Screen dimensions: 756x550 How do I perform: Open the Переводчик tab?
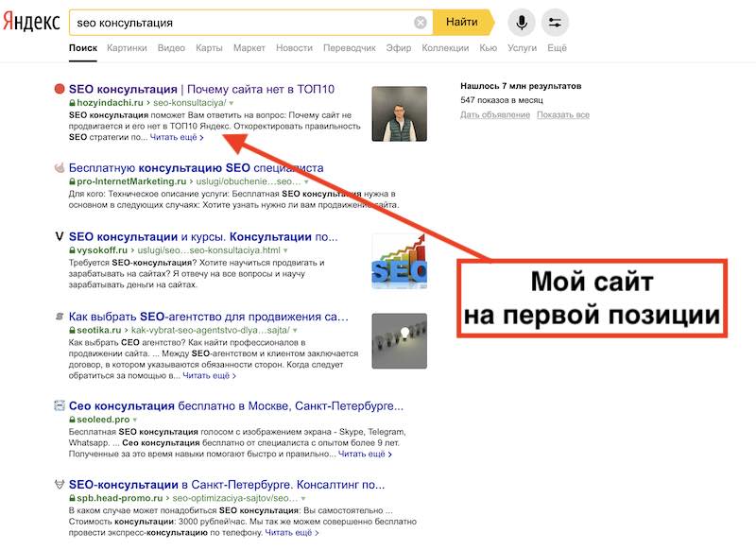[x=350, y=47]
